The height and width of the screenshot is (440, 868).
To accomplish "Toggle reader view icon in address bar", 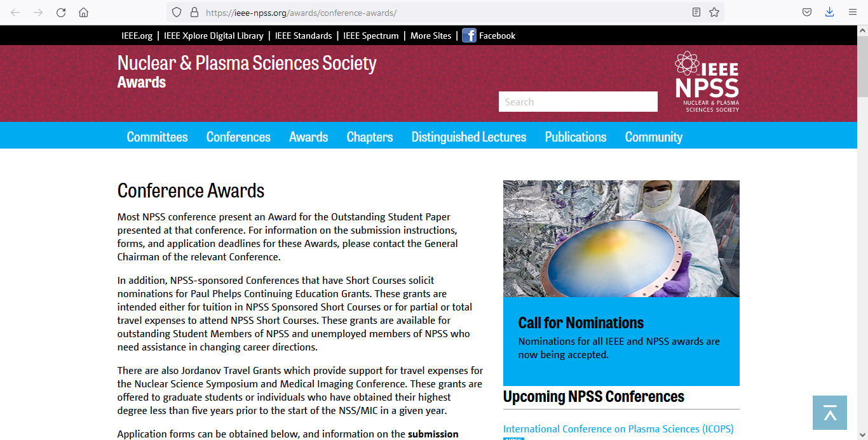I will (x=696, y=13).
